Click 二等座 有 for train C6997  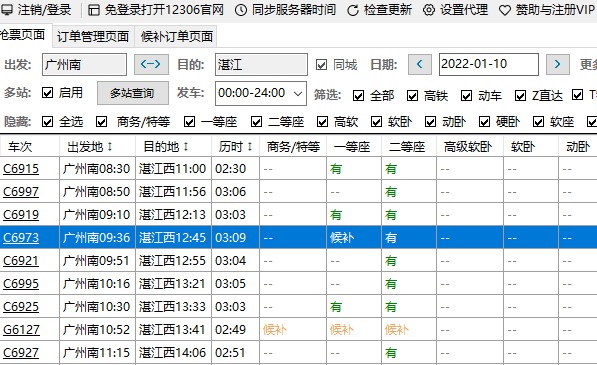point(391,192)
